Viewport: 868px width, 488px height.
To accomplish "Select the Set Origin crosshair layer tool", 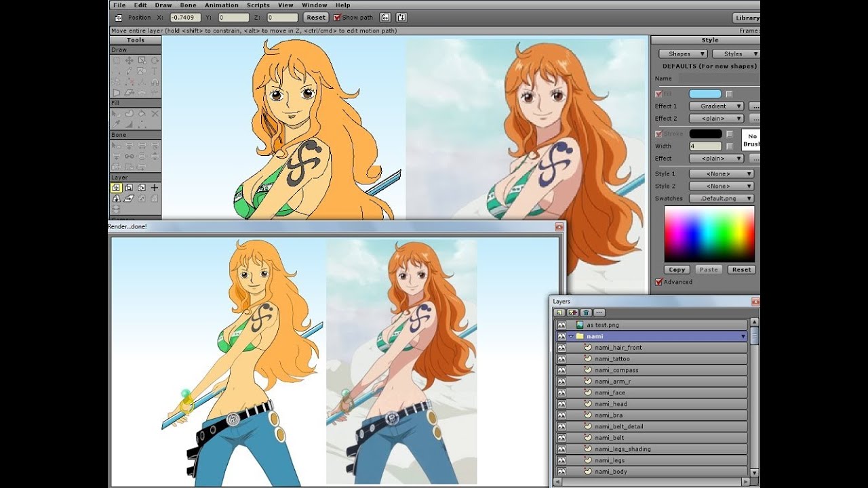I will click(x=155, y=188).
